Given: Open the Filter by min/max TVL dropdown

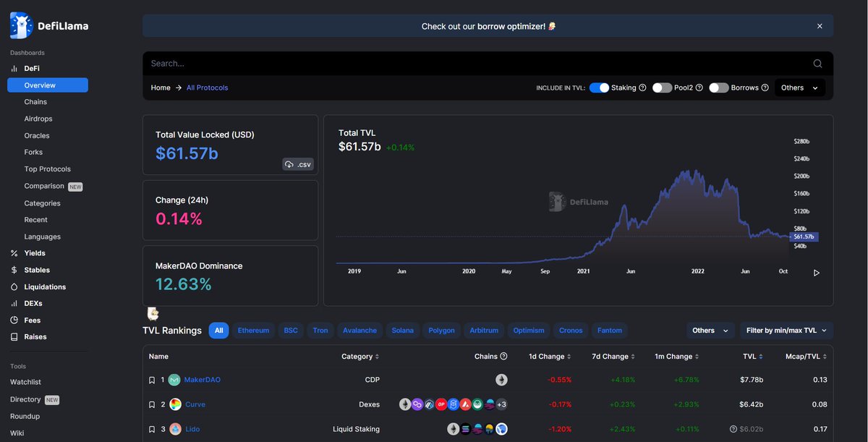Looking at the screenshot, I should 786,331.
